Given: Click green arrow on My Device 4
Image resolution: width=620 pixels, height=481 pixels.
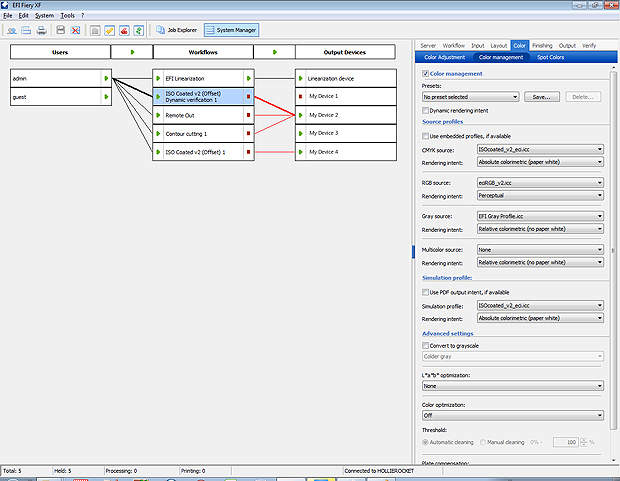Looking at the screenshot, I should (x=301, y=152).
